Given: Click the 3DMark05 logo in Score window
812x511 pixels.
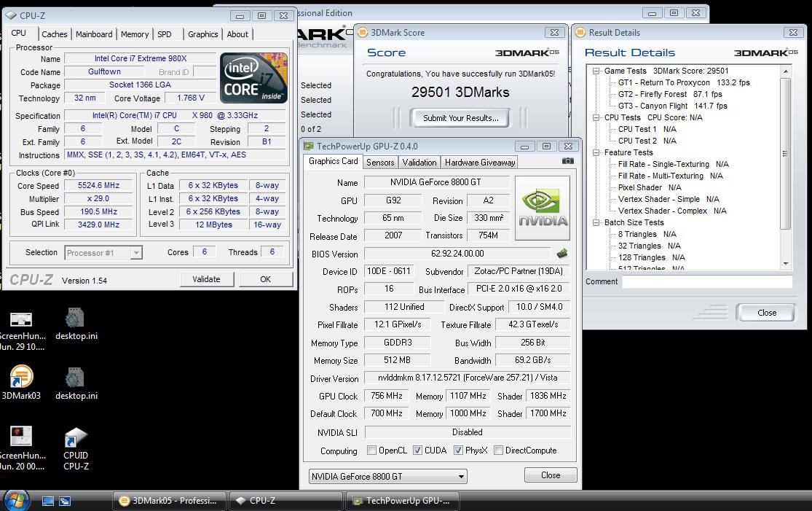Looking at the screenshot, I should (x=527, y=52).
